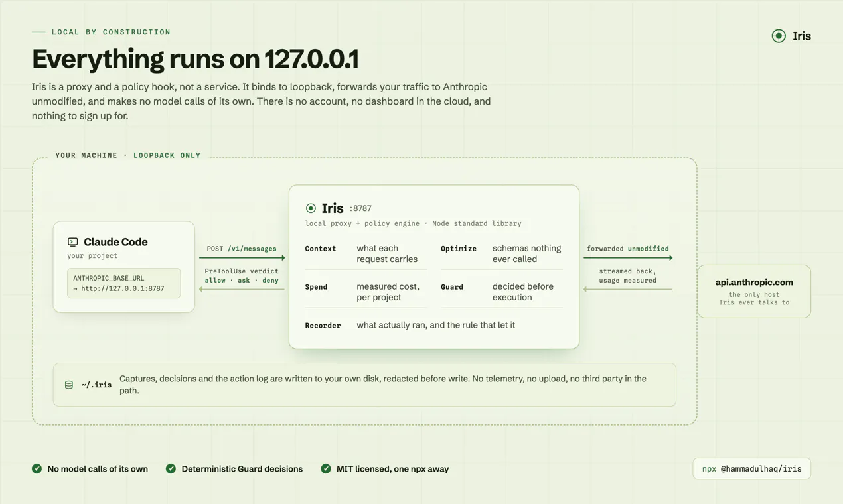
Task: Click the database icon next to ~/.iris
Action: (x=69, y=385)
